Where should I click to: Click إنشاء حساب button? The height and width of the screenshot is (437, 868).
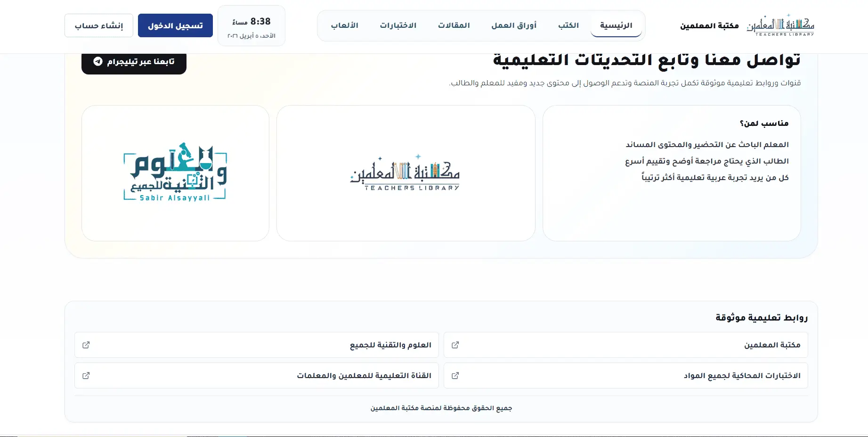pos(99,25)
